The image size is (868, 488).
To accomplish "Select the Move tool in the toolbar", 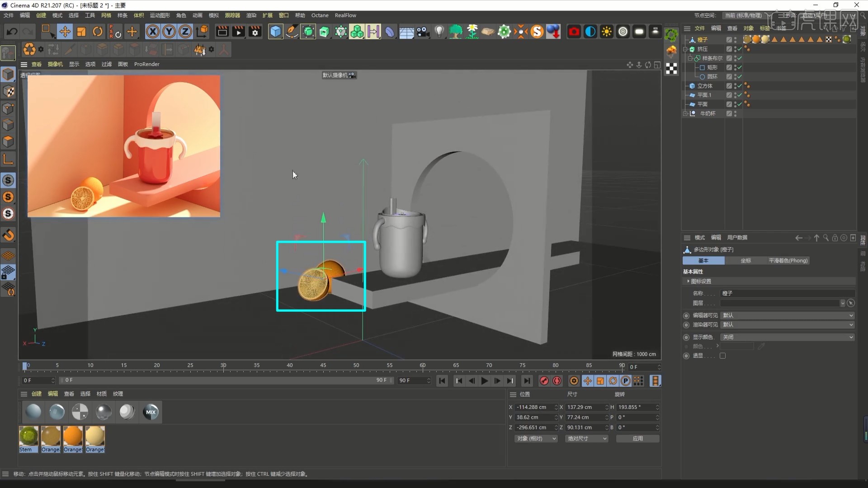I will (x=65, y=31).
